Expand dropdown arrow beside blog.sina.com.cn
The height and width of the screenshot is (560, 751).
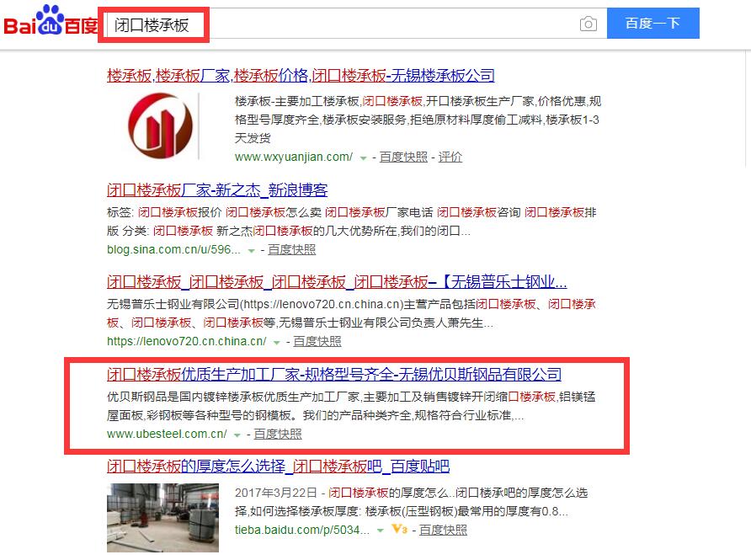(x=252, y=251)
